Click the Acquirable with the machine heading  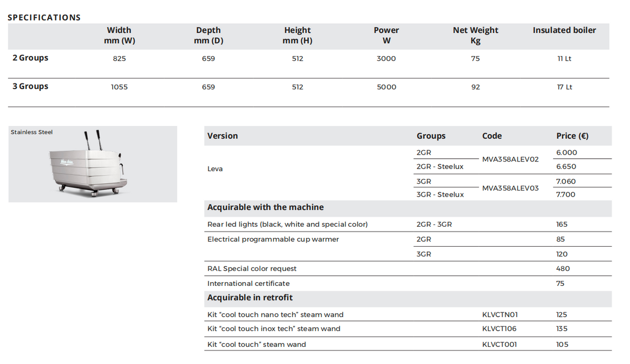click(x=265, y=207)
